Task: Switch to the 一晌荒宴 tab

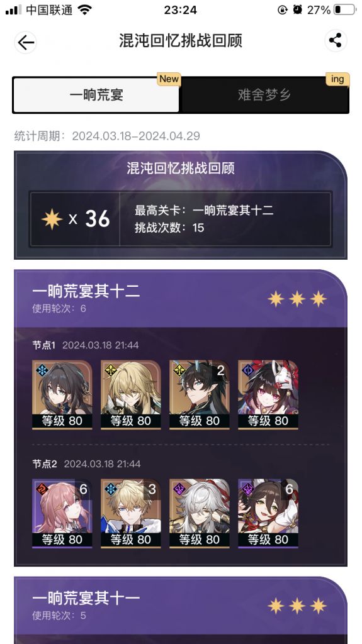Action: 96,95
